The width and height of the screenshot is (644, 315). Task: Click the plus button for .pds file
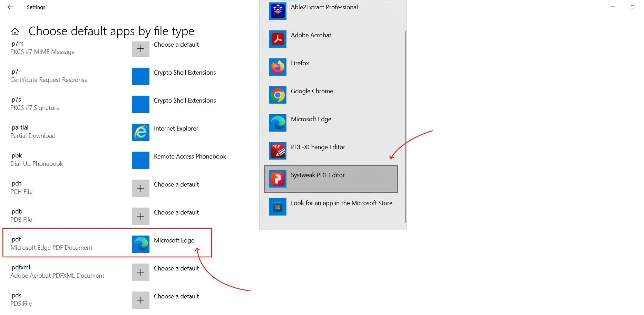pos(140,300)
